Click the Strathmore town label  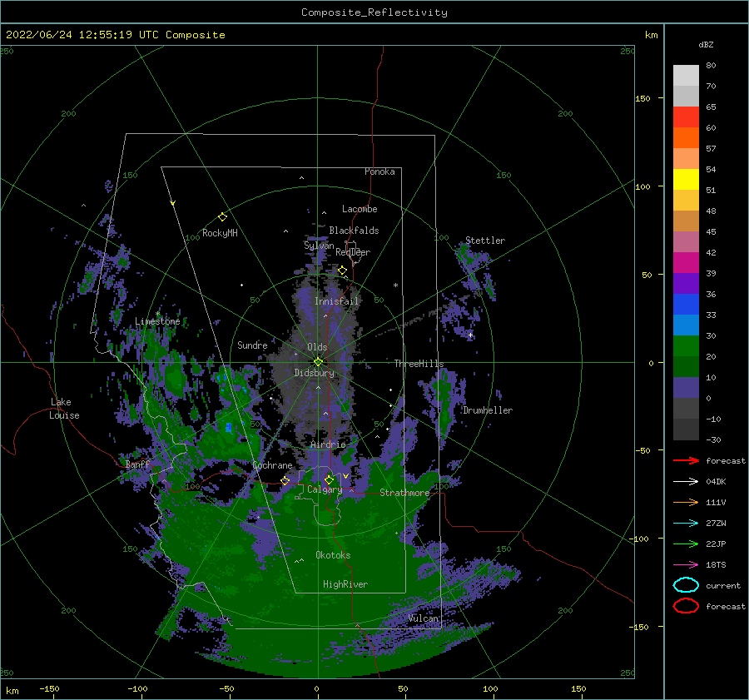pyautogui.click(x=404, y=493)
